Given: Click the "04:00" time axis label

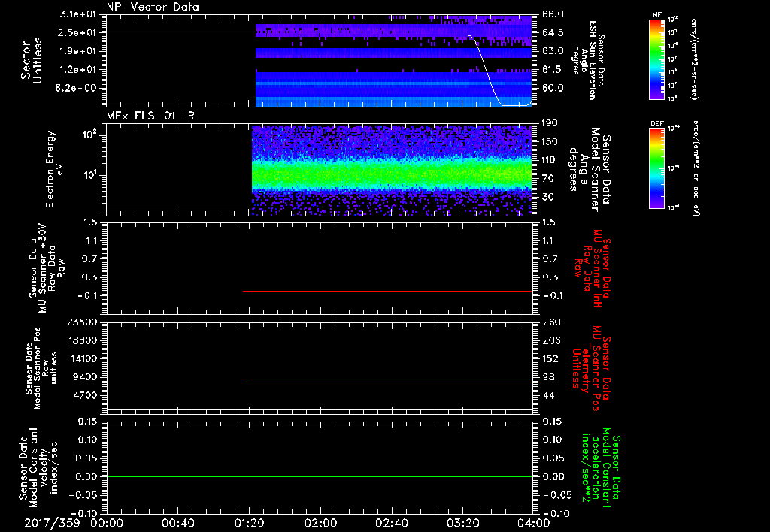Looking at the screenshot, I should click(x=534, y=523).
